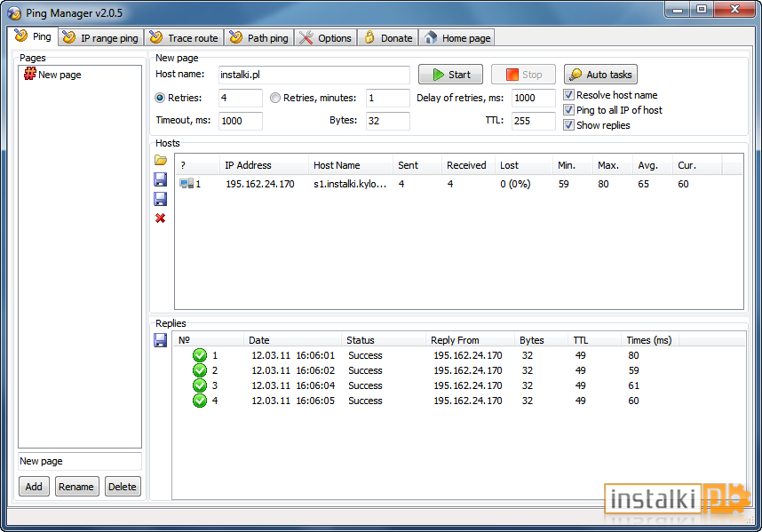Start the ping with Start button
This screenshot has width=762, height=532.
450,75
